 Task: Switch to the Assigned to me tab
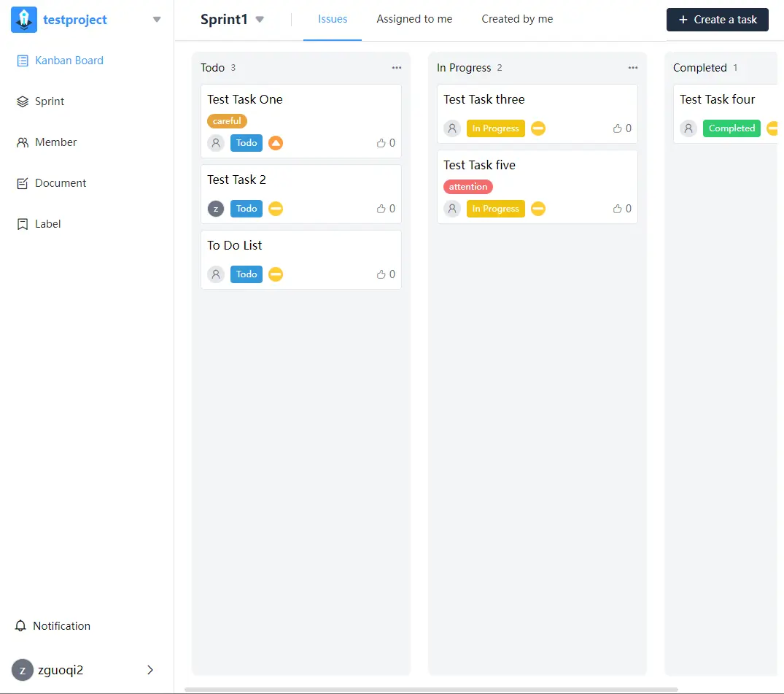(414, 19)
